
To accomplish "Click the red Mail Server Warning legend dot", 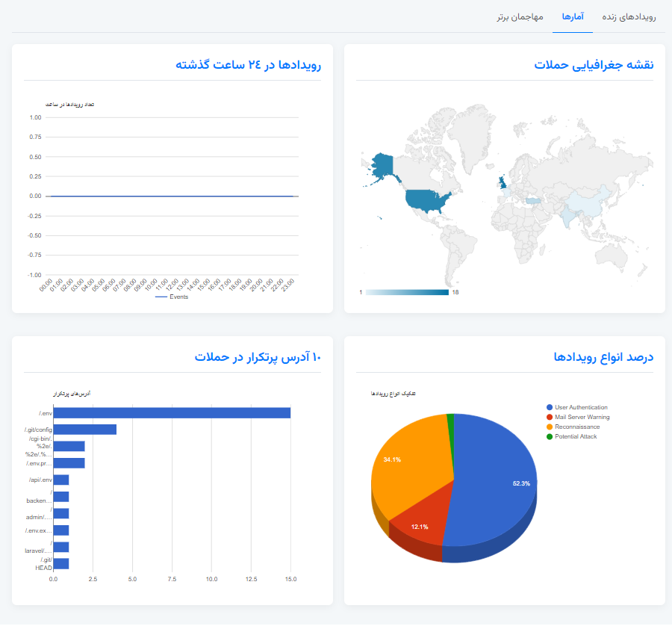I will [x=550, y=417].
